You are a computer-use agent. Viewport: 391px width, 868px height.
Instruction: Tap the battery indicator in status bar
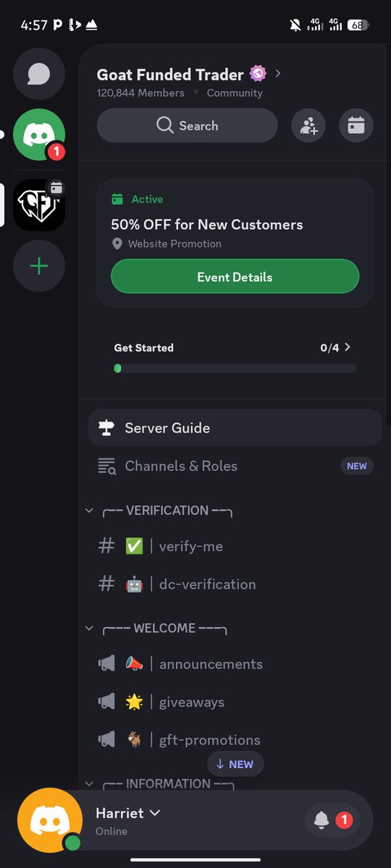(358, 25)
